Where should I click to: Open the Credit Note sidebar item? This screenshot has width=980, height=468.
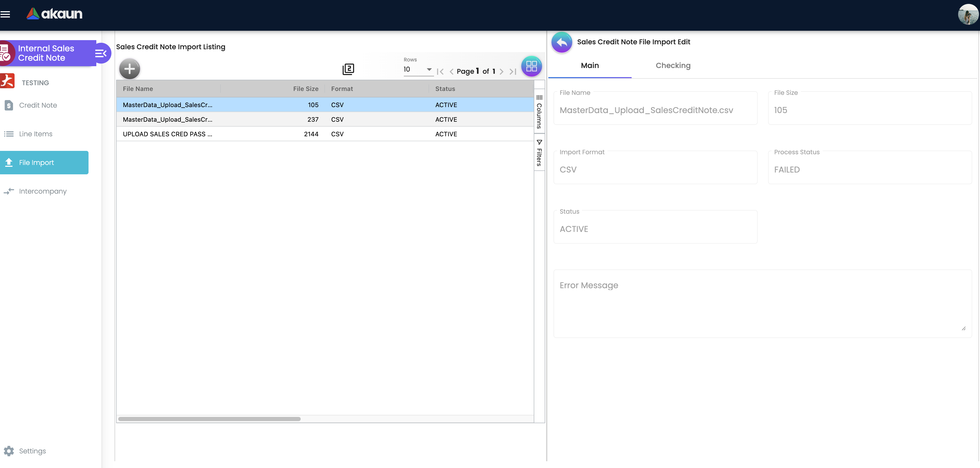pos(38,105)
